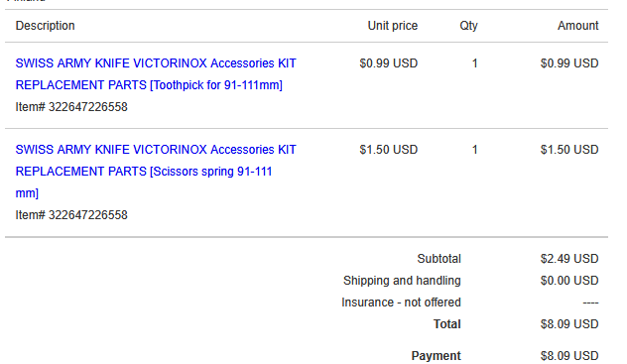The height and width of the screenshot is (364, 627).
Task: Click the $8.09 USD total amount
Action: (x=569, y=324)
